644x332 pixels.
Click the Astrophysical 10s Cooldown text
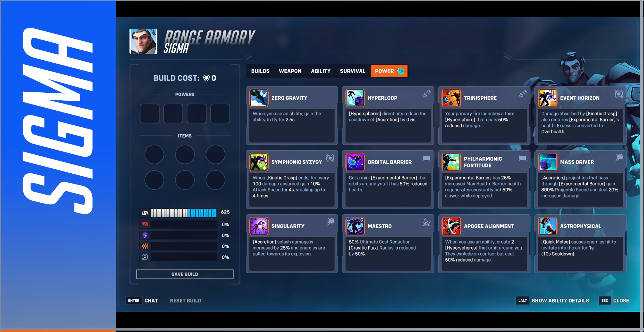tap(558, 254)
